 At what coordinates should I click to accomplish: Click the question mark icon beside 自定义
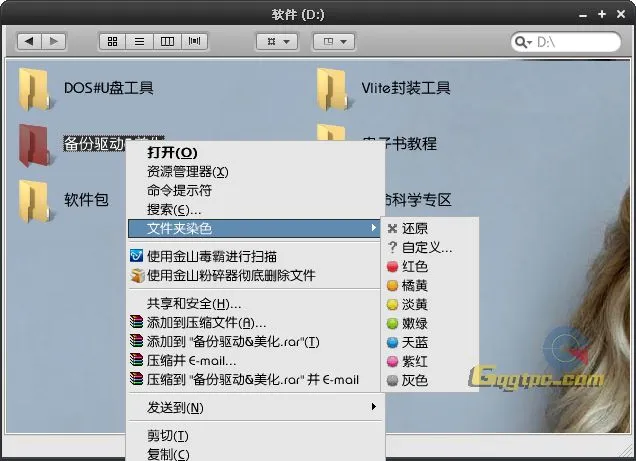[x=392, y=247]
